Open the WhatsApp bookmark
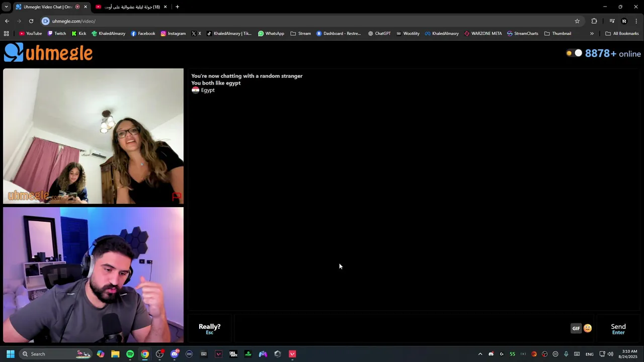644x362 pixels. 271,34
